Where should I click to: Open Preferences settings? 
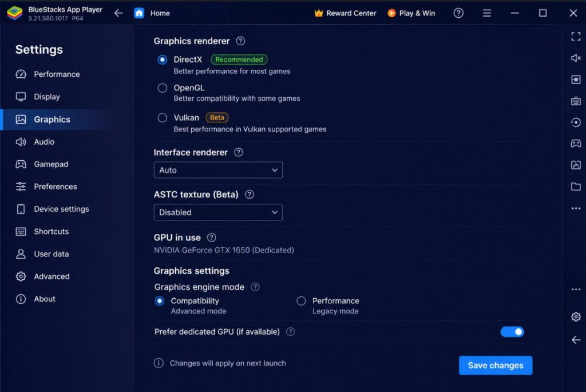coord(67,187)
